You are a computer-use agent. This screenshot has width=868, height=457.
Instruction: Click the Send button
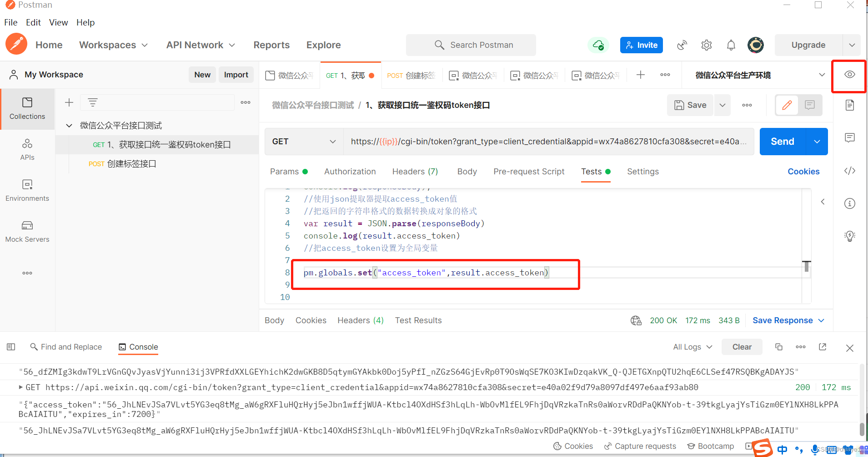pos(783,142)
